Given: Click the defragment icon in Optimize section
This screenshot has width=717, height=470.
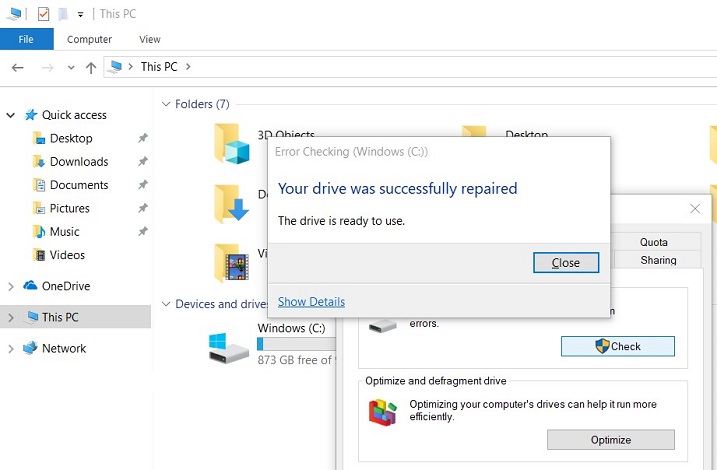Looking at the screenshot, I should click(x=382, y=412).
